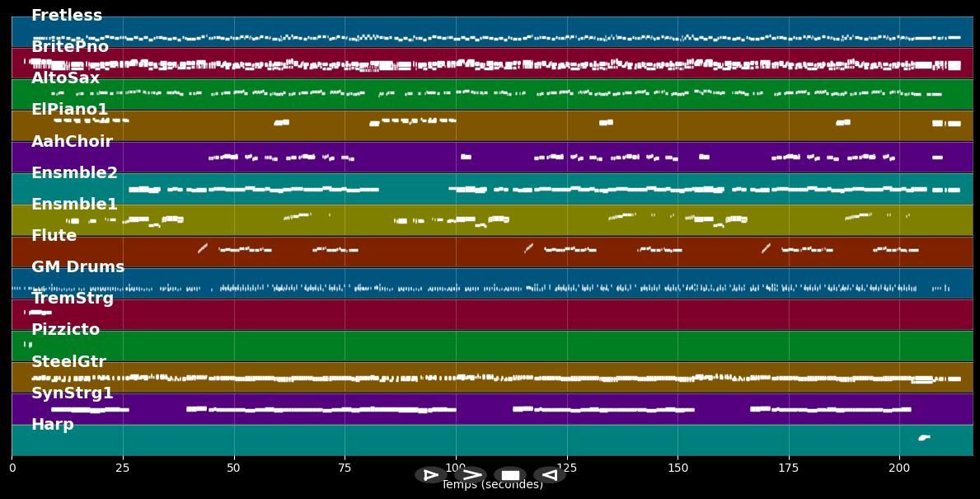The image size is (980, 499).
Task: Select the SynStrg1 track name
Action: (x=72, y=393)
